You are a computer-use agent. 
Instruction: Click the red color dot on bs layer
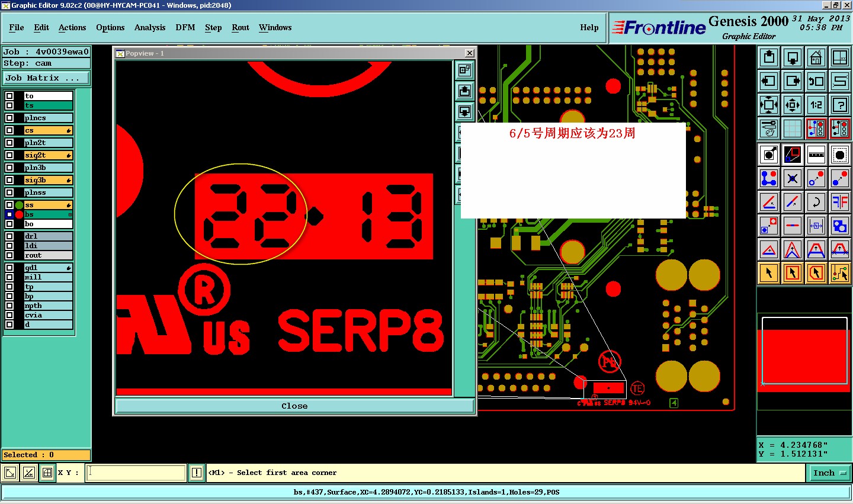19,214
